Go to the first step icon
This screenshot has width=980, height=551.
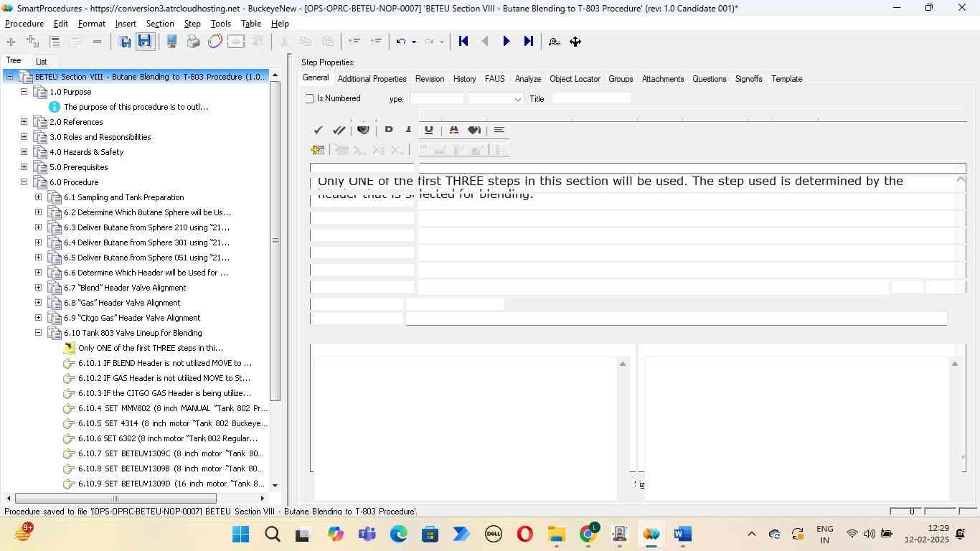463,42
